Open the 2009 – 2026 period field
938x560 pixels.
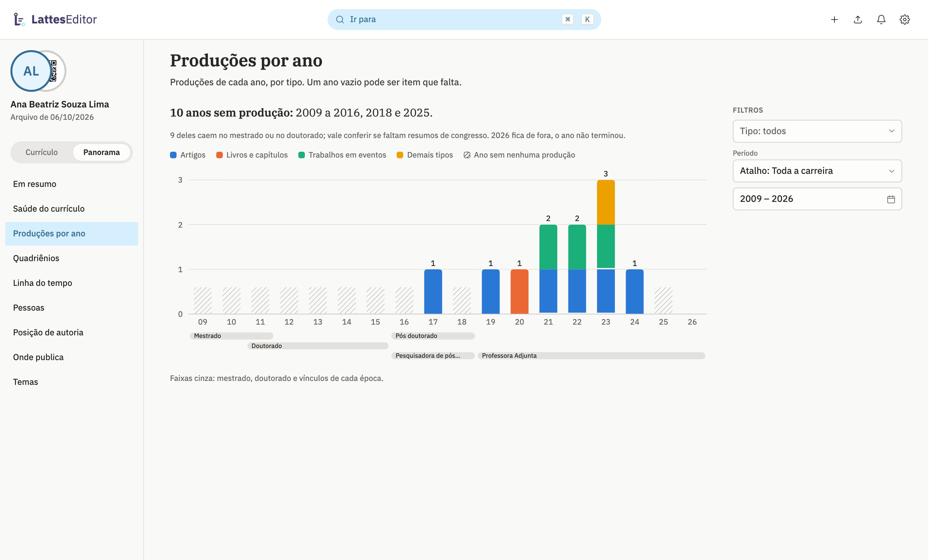817,199
